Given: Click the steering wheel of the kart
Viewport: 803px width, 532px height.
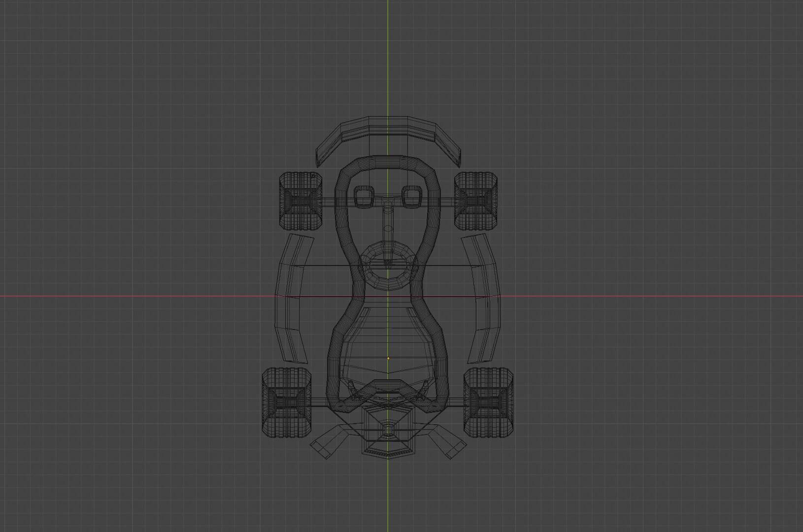Looking at the screenshot, I should click(388, 265).
